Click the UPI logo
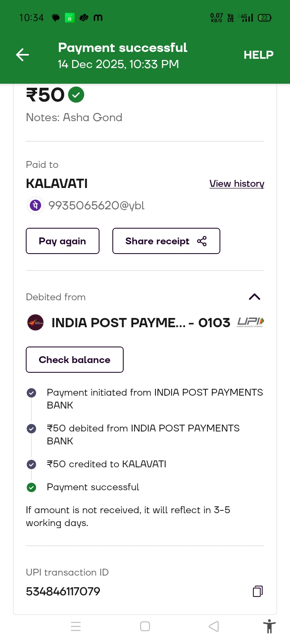 [x=251, y=322]
